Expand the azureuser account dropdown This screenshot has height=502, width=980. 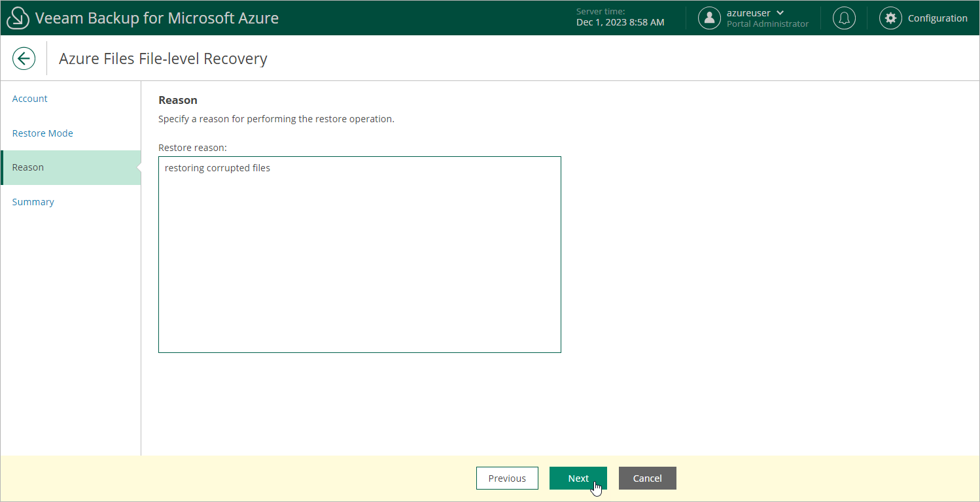point(756,13)
